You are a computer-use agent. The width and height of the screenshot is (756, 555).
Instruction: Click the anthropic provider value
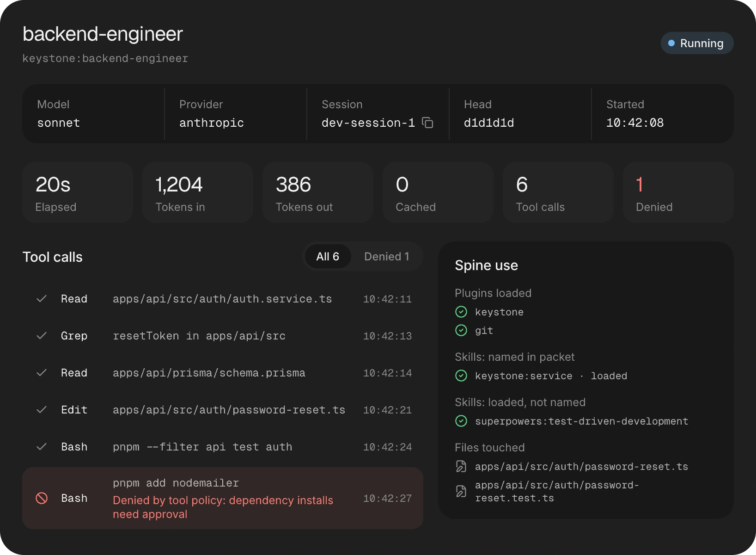(212, 123)
